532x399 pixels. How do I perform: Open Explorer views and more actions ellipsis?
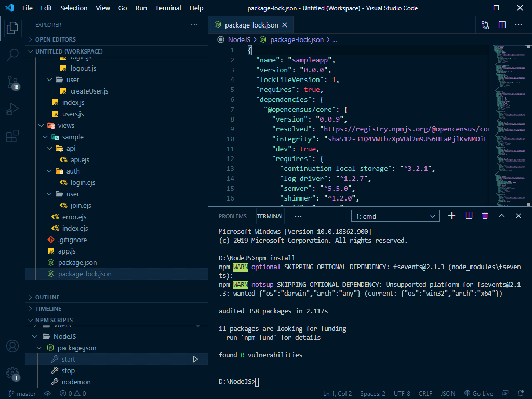(194, 24)
